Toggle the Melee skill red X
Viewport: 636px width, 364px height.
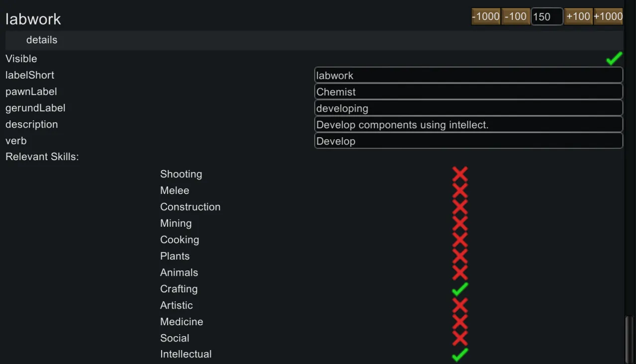tap(460, 190)
